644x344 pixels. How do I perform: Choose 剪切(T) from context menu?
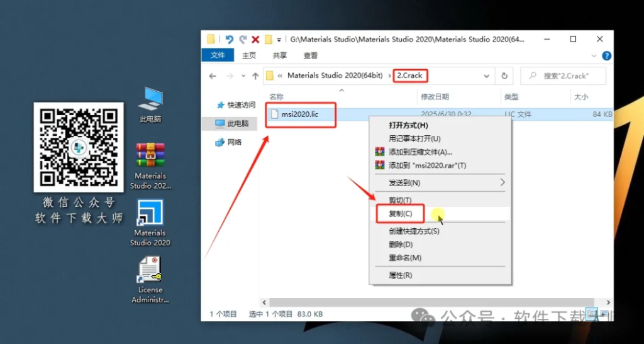[440, 201]
